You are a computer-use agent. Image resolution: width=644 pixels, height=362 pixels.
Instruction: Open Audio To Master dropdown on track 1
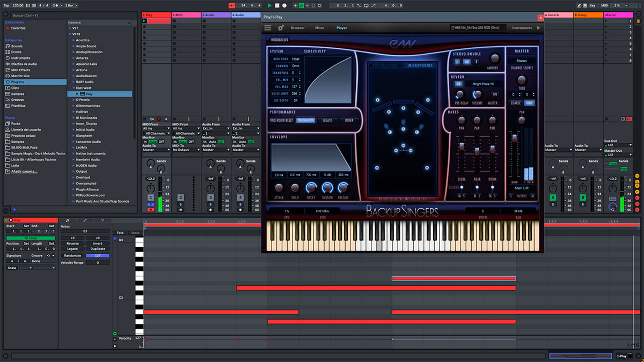pos(156,150)
